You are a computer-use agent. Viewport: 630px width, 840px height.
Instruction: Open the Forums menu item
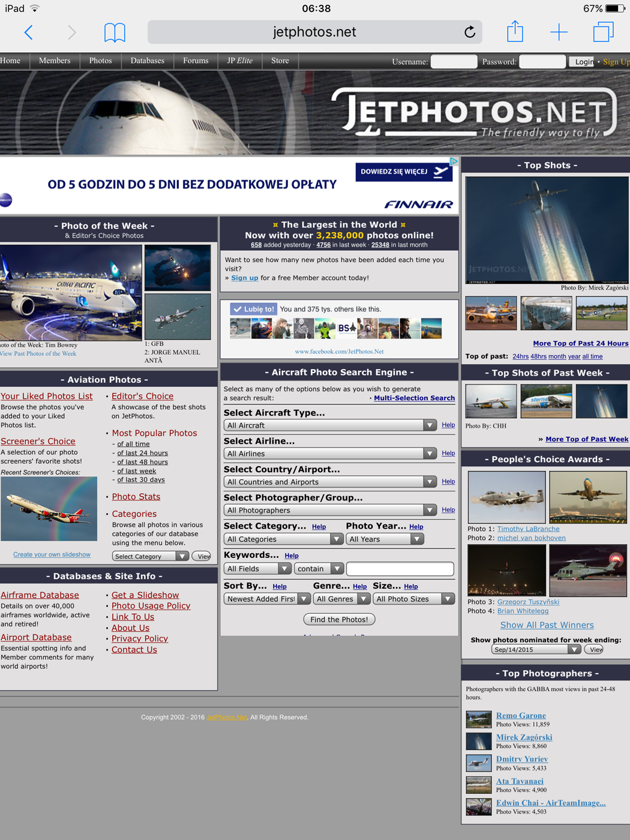click(196, 61)
